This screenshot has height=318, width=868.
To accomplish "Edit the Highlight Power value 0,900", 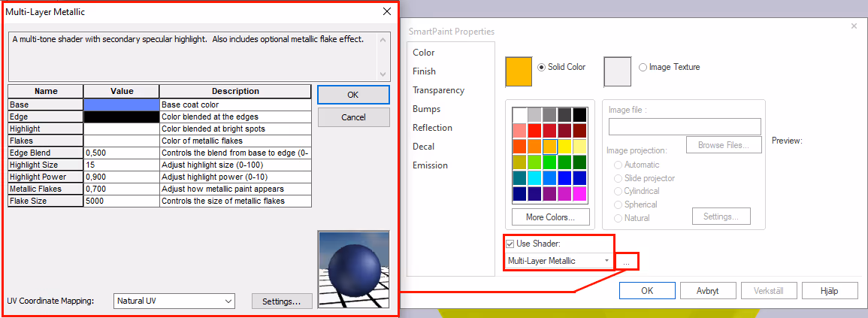I will tap(121, 177).
